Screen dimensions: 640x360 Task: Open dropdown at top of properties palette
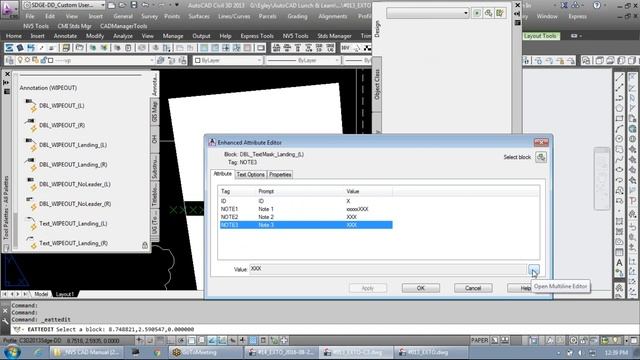click(x=428, y=13)
